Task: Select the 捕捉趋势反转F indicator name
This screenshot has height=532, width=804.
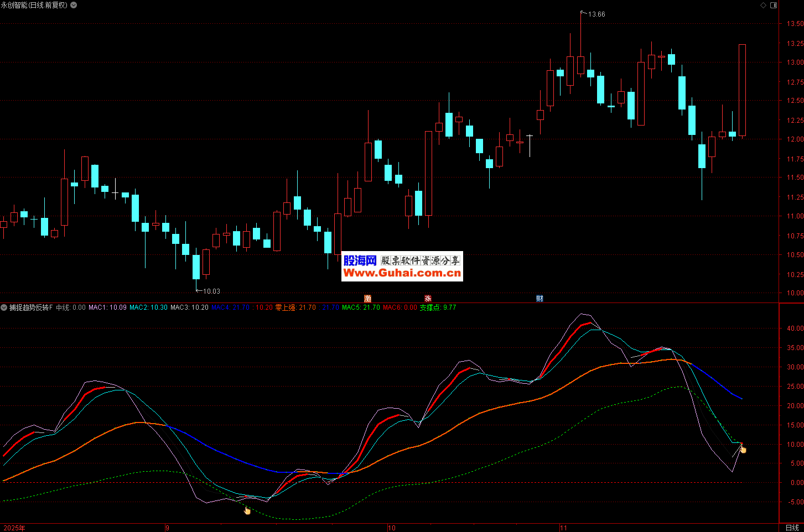Action: [31, 307]
